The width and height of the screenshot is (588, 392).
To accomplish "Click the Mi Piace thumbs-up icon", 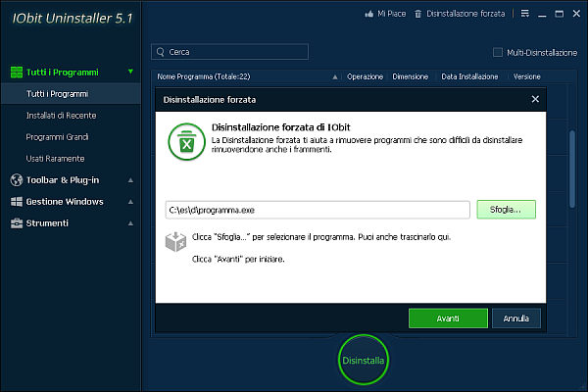I will pyautogui.click(x=369, y=14).
